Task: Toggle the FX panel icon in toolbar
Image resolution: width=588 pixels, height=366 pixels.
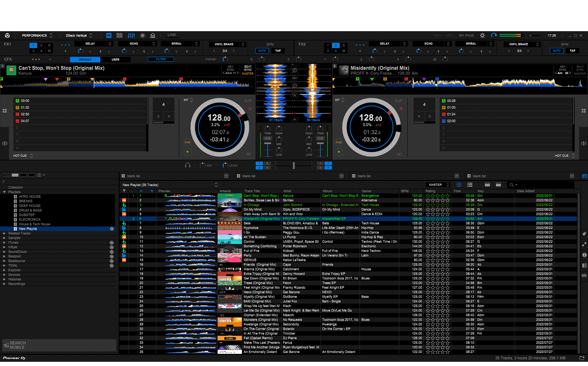Action: (109, 35)
